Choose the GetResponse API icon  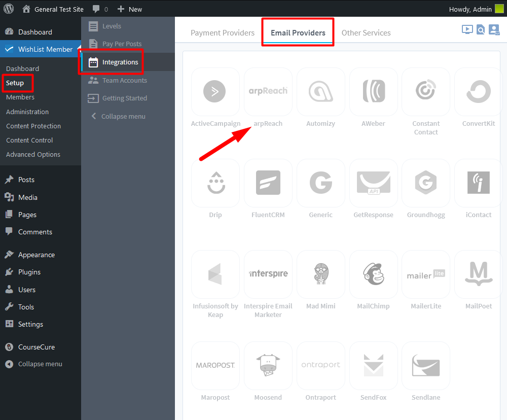tap(374, 183)
